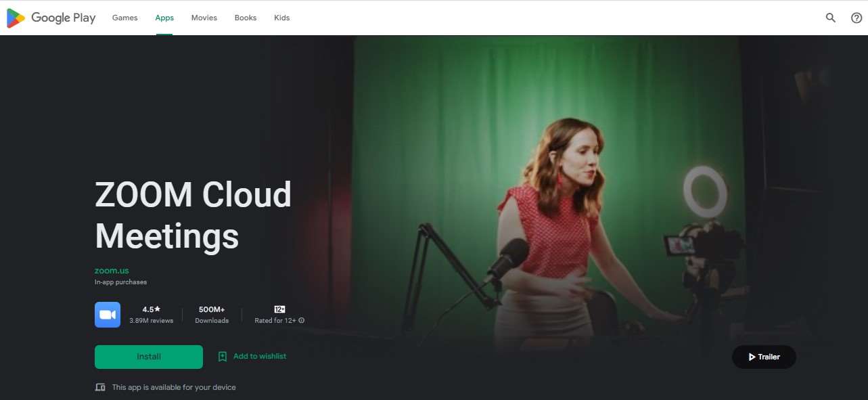The height and width of the screenshot is (400, 868).
Task: Click the 4.5 star rating
Action: pos(152,309)
